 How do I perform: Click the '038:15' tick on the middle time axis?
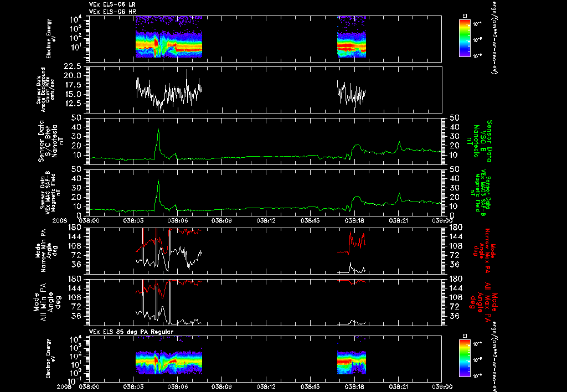click(310, 220)
